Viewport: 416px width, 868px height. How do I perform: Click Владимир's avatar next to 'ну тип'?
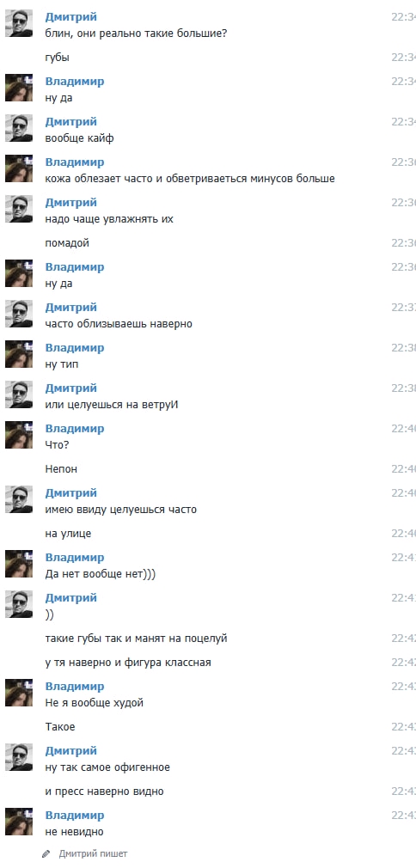(x=19, y=354)
